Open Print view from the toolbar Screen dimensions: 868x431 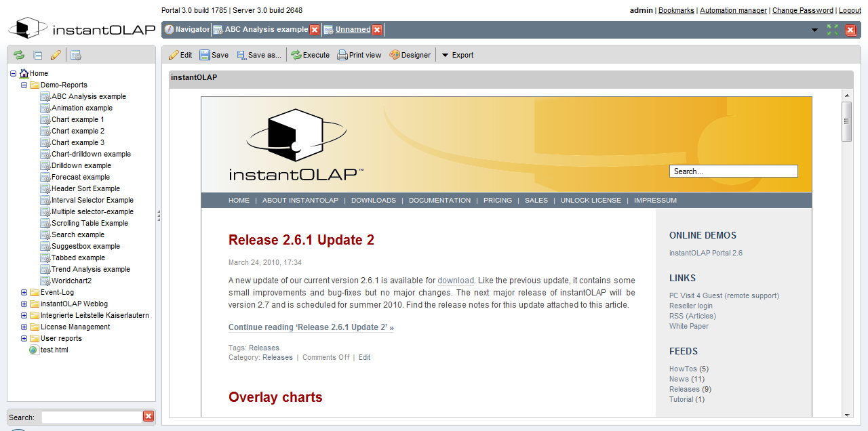coord(359,55)
